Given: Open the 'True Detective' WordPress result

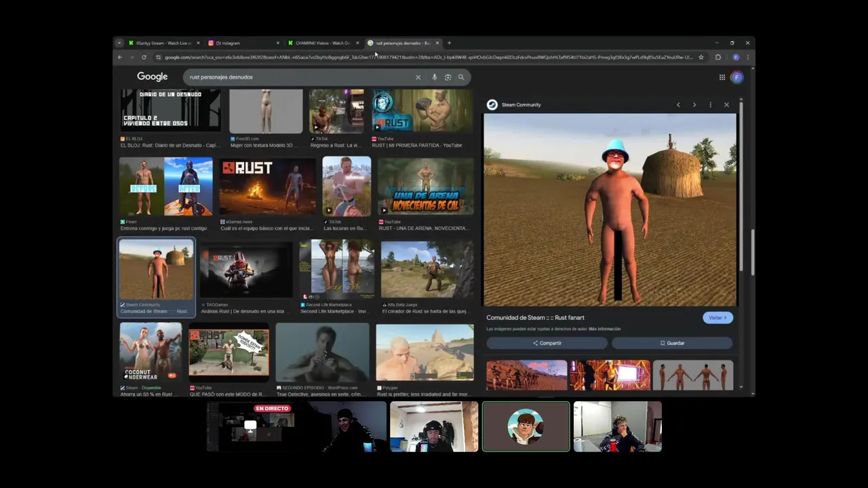Looking at the screenshot, I should (323, 360).
